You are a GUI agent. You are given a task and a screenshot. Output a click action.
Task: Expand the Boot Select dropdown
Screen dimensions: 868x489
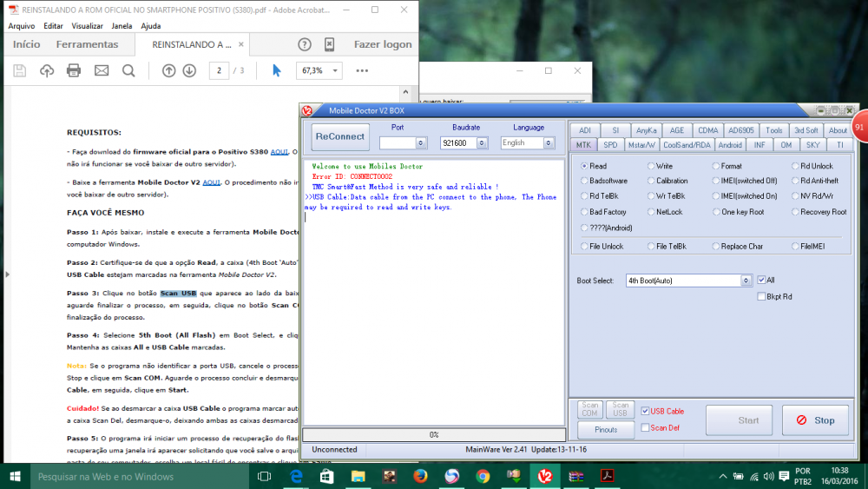tap(746, 281)
